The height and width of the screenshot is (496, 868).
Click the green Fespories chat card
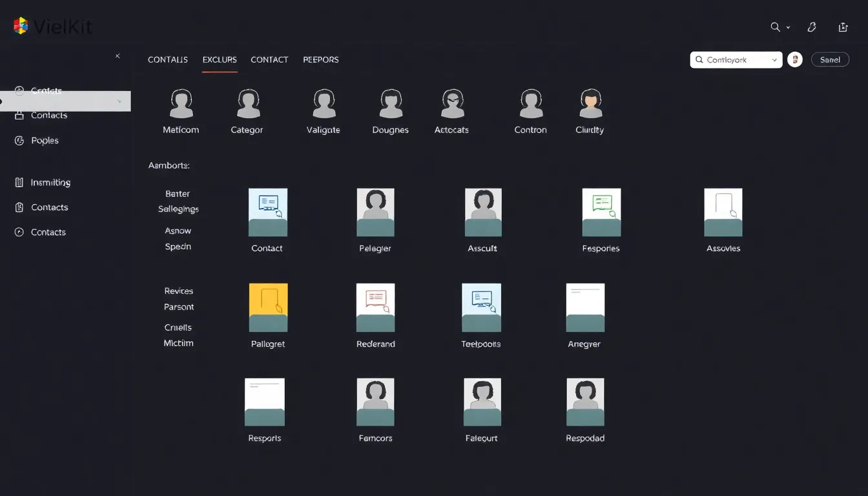point(601,212)
